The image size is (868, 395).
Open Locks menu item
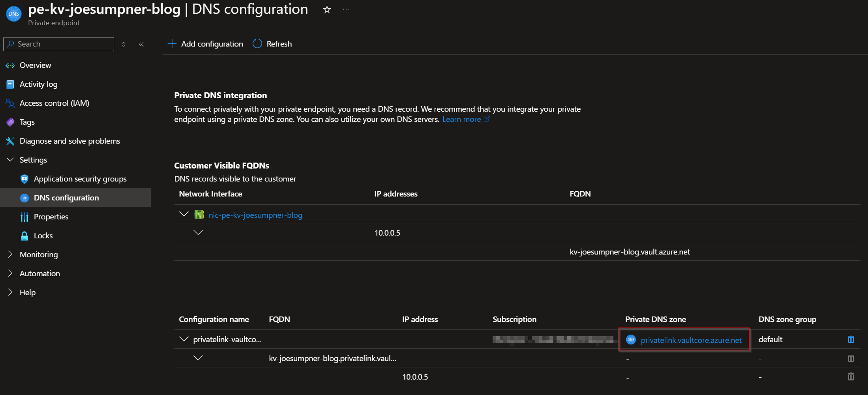(x=43, y=236)
